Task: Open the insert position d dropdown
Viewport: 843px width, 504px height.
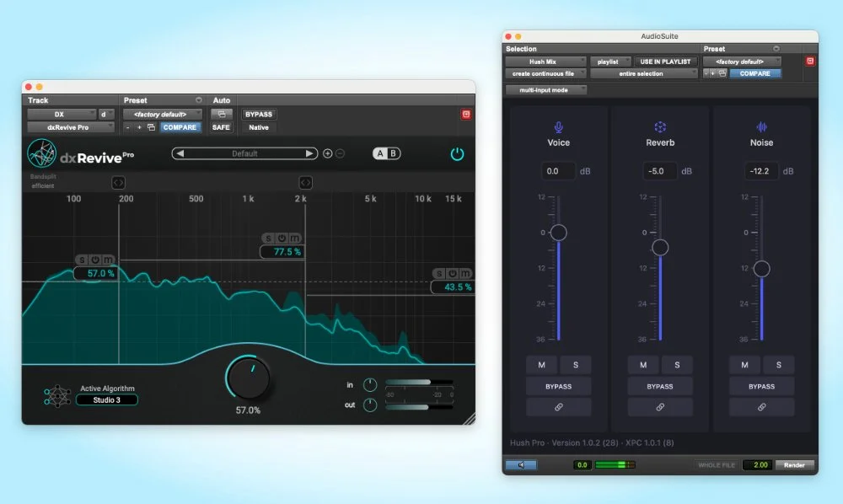Action: [106, 114]
